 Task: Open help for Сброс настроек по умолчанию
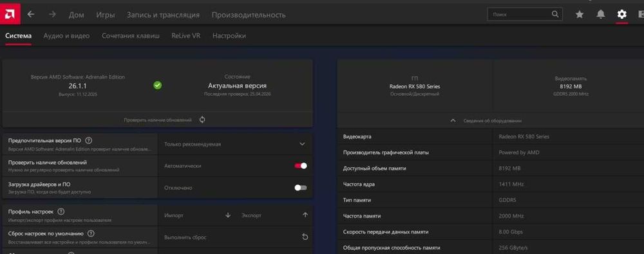pyautogui.click(x=91, y=233)
